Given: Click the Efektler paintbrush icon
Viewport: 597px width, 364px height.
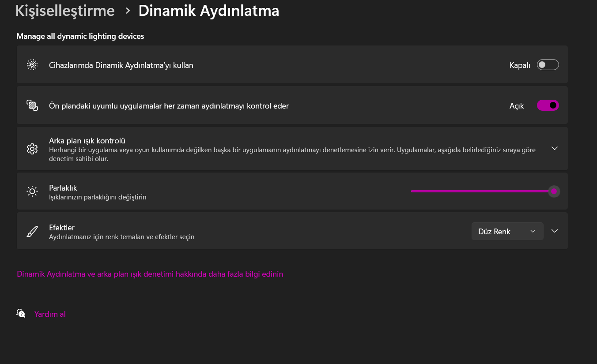Looking at the screenshot, I should point(32,231).
